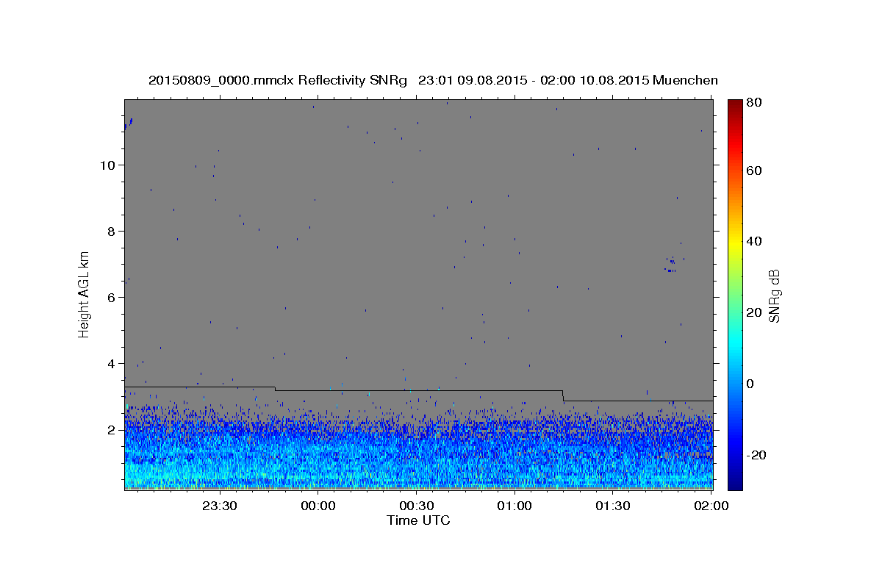
Task: Click the 'Height AGL km' y-axis label
Action: point(84,294)
